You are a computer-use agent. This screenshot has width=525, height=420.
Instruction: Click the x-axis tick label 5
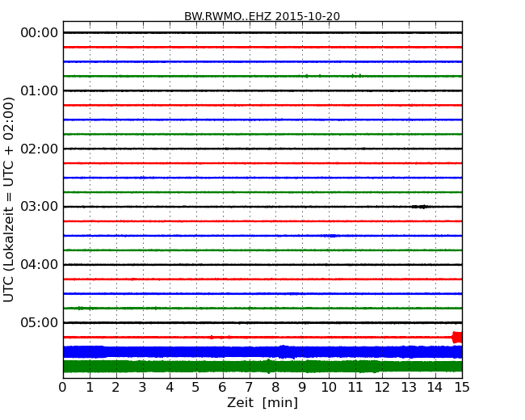pos(196,388)
